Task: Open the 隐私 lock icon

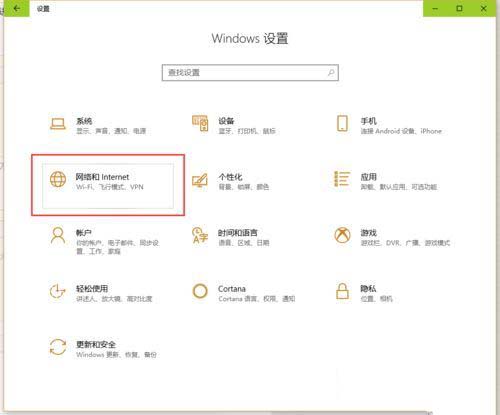Action: pos(342,291)
